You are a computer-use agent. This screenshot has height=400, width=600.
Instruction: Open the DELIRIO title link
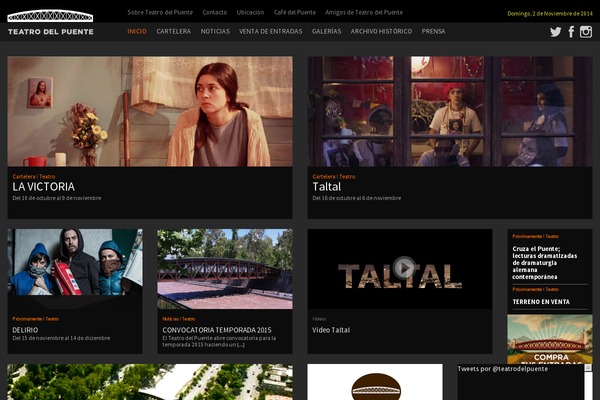pos(25,330)
